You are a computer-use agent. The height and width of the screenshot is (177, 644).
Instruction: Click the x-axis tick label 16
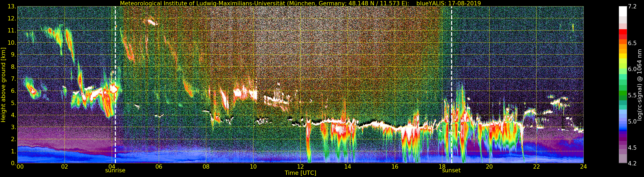(x=395, y=166)
